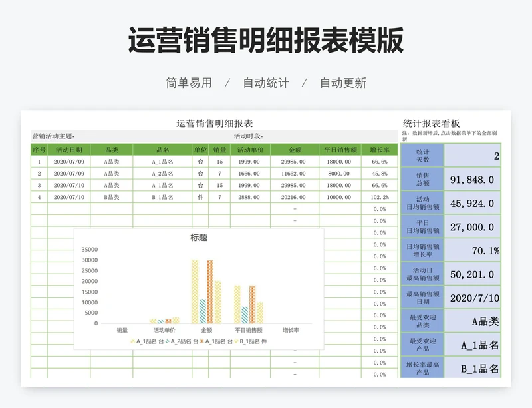Click the A_2品名 cell in row 2
Viewport: 532px width, 408px height.
162,174
